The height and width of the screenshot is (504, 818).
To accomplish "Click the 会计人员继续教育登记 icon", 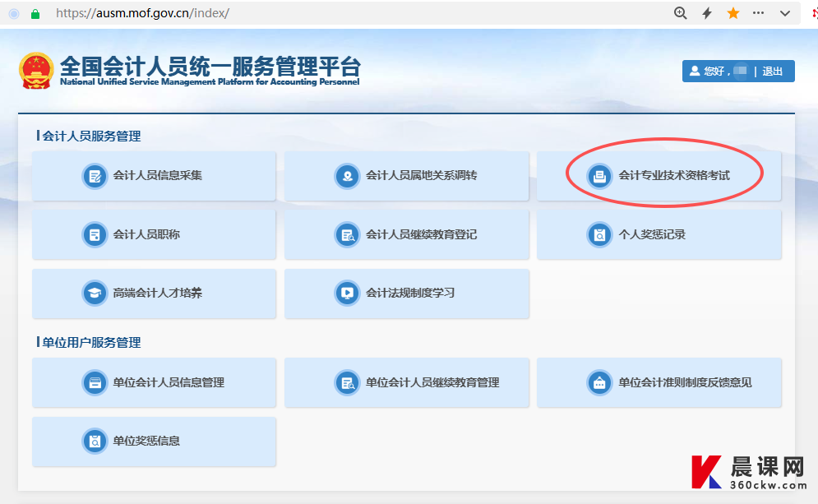I will (347, 234).
